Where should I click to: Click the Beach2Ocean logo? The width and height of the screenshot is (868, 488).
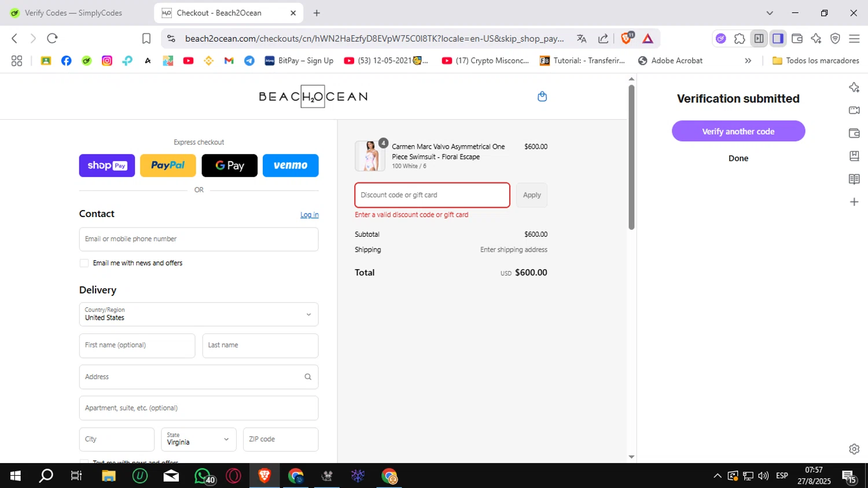click(313, 96)
